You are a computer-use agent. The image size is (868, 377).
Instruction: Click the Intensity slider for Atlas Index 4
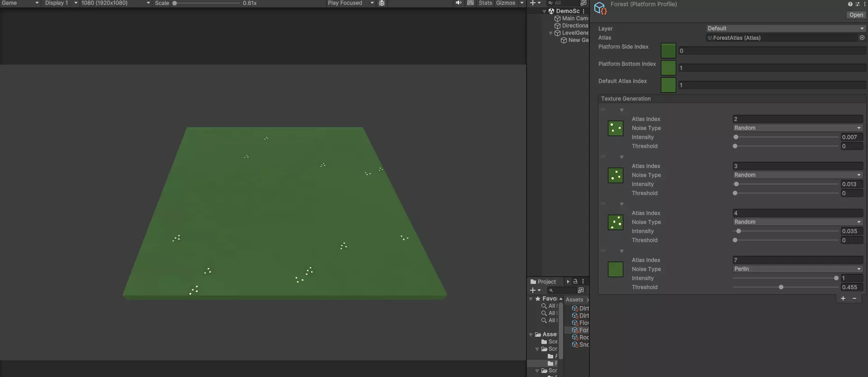click(x=786, y=231)
